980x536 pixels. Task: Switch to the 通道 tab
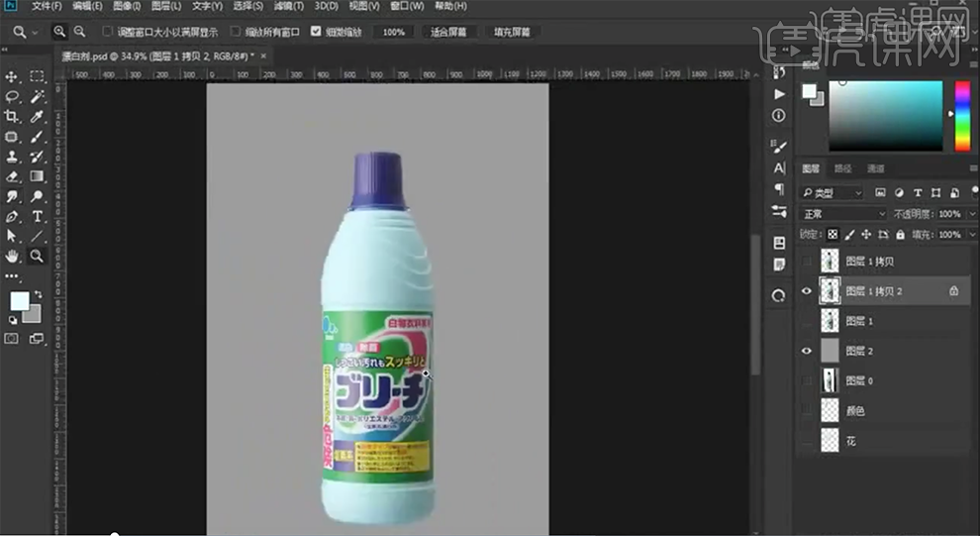coord(875,169)
